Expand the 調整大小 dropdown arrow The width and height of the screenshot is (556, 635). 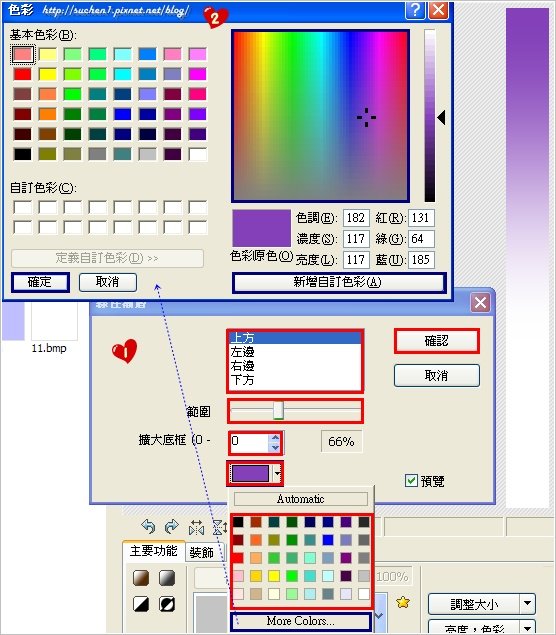(x=527, y=603)
